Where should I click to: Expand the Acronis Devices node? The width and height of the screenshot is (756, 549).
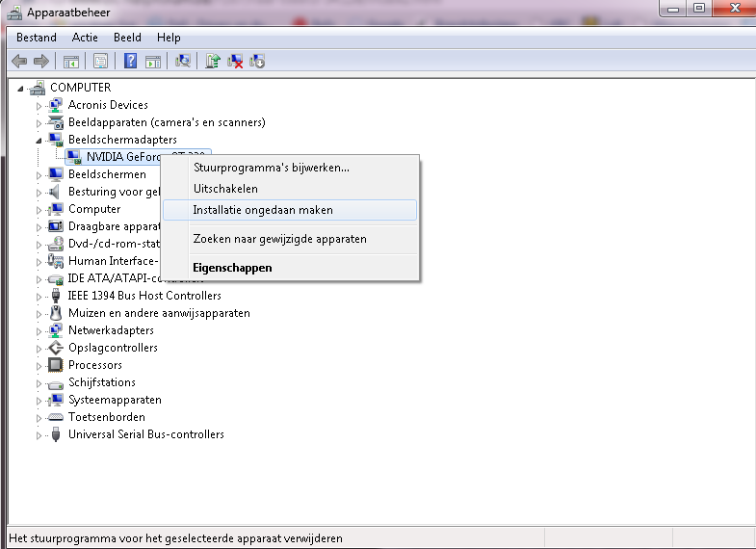point(39,105)
